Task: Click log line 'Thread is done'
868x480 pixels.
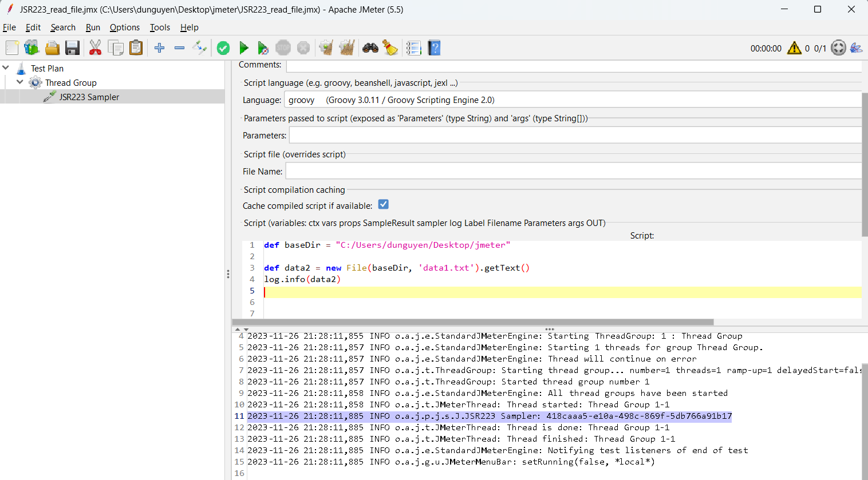Action: 458,427
